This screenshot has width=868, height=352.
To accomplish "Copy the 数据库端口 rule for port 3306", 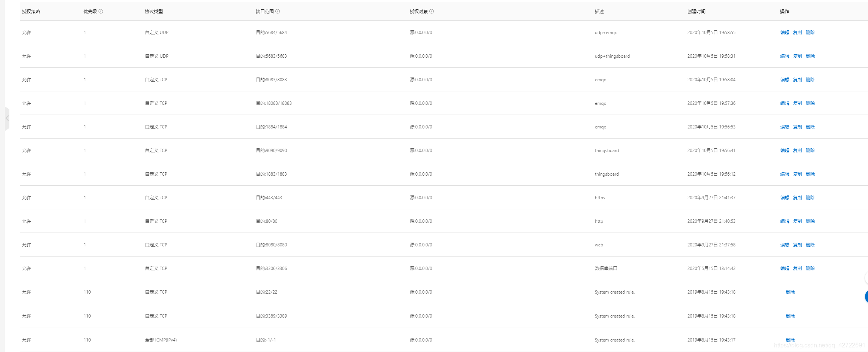I will click(797, 268).
